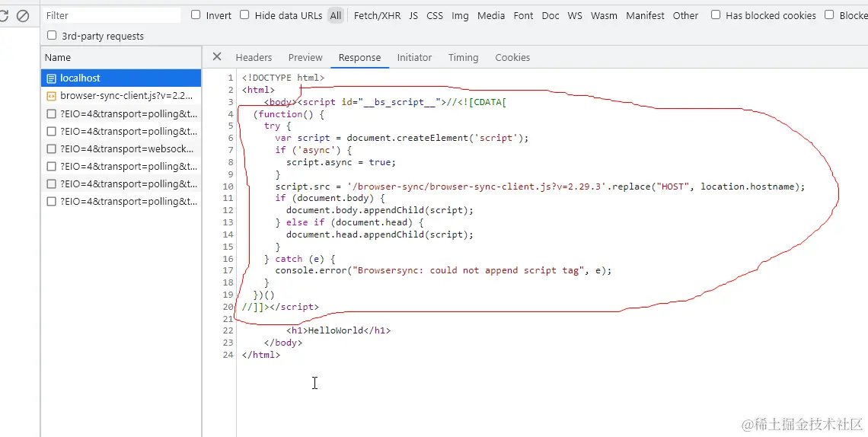868x437 pixels.
Task: Filter requests by Media
Action: [x=491, y=15]
